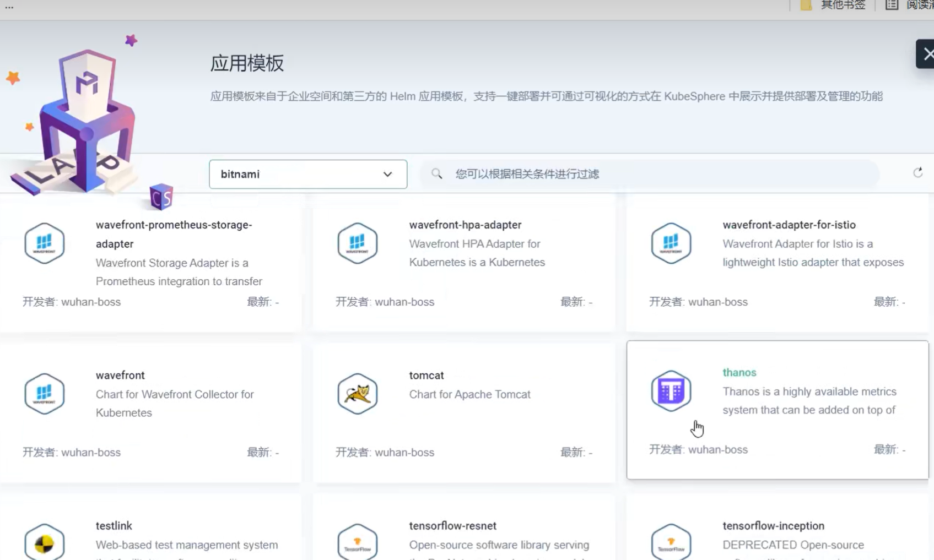
Task: Open the wavefront app title
Action: 120,375
